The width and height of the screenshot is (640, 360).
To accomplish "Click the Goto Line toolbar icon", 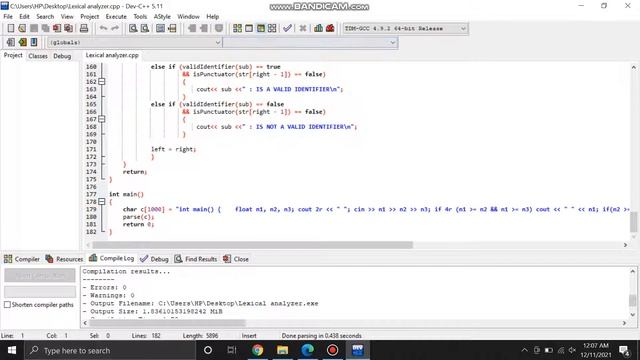I will [x=172, y=28].
